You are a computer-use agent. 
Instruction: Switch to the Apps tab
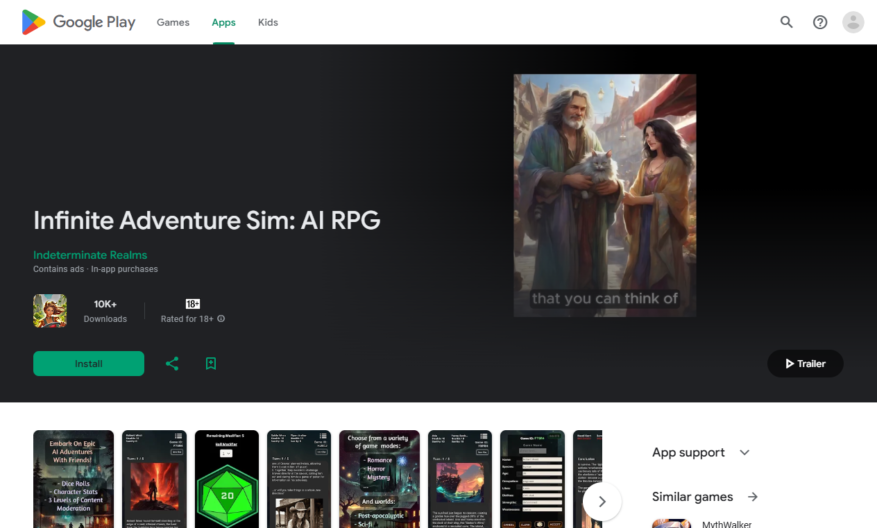click(223, 22)
